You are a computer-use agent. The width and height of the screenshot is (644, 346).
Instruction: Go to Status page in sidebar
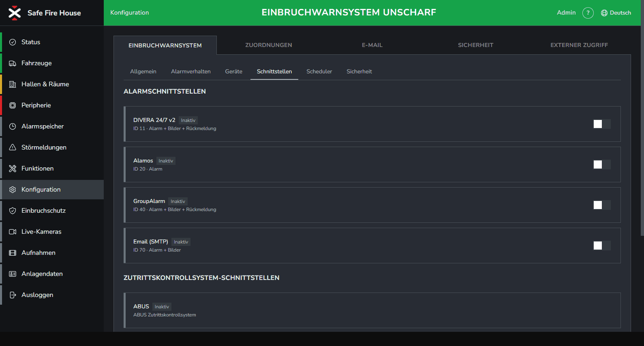[x=52, y=42]
